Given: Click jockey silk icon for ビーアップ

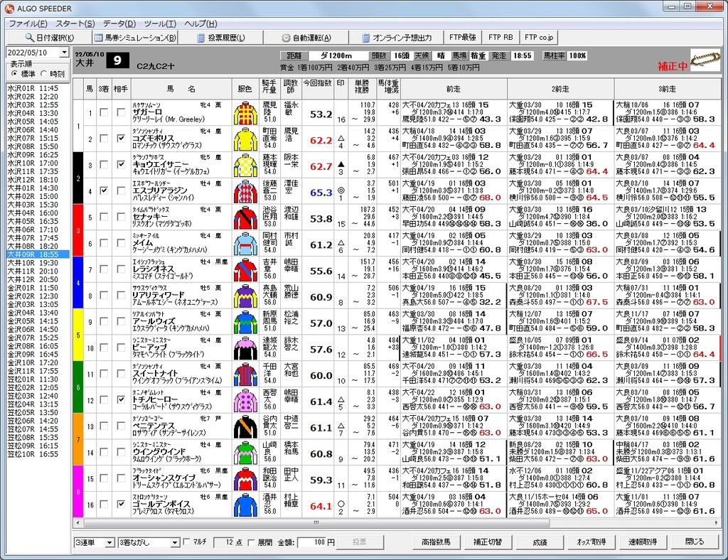Looking at the screenshot, I should pyautogui.click(x=245, y=348).
